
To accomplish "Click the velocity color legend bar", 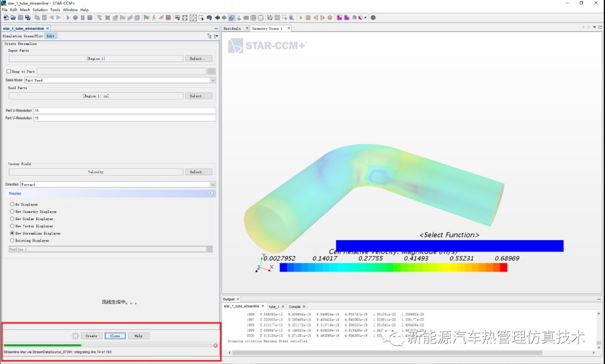I will click(393, 267).
